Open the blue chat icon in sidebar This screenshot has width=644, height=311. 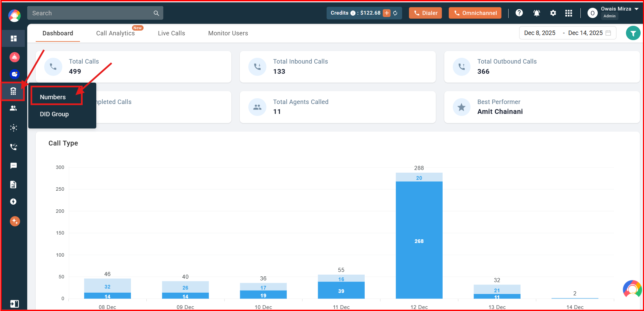coord(14,74)
